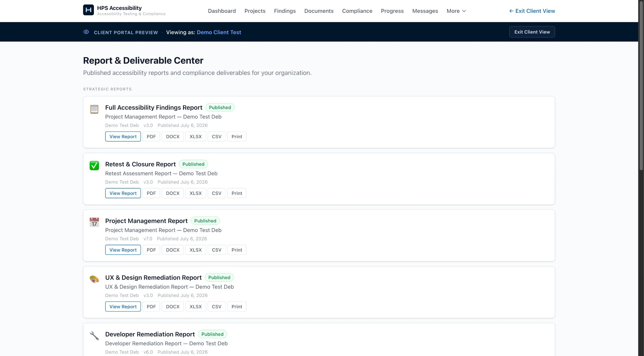
Task: Export Retest & Closure Report as XLSX
Action: click(x=196, y=193)
